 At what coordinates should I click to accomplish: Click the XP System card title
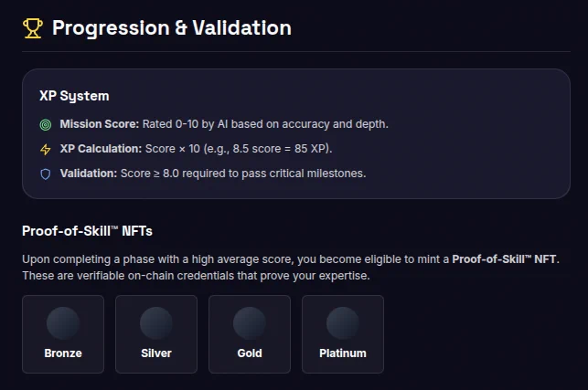pos(74,96)
